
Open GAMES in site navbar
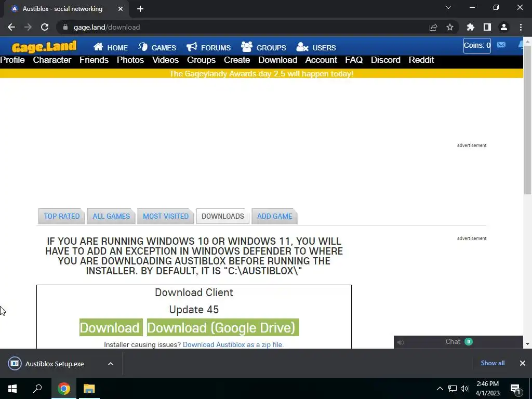pos(157,47)
